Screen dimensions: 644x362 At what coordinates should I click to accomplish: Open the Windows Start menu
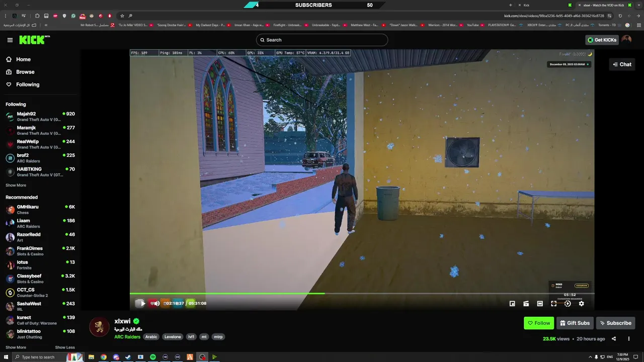pos(6,357)
